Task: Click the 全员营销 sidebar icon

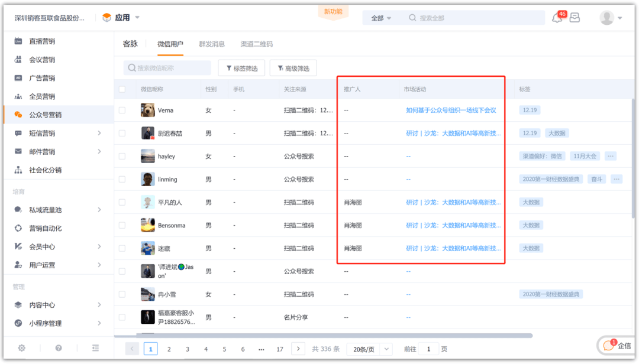Action: coord(18,96)
